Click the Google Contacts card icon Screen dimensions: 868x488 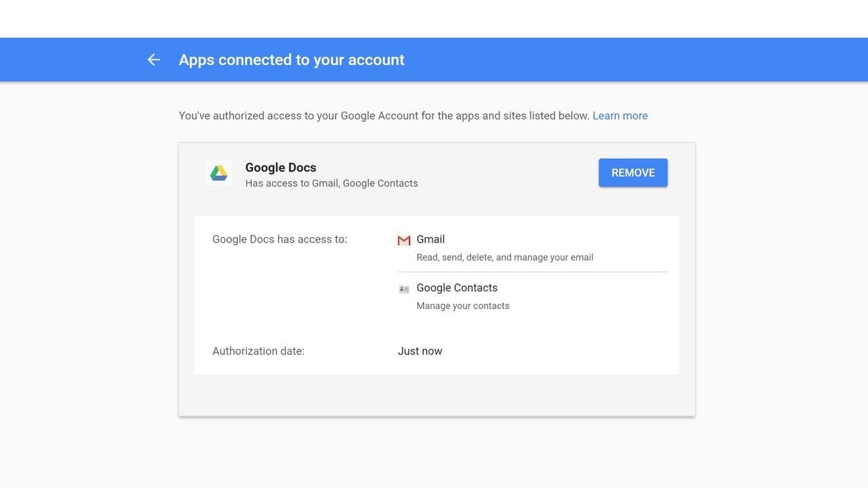click(x=404, y=289)
